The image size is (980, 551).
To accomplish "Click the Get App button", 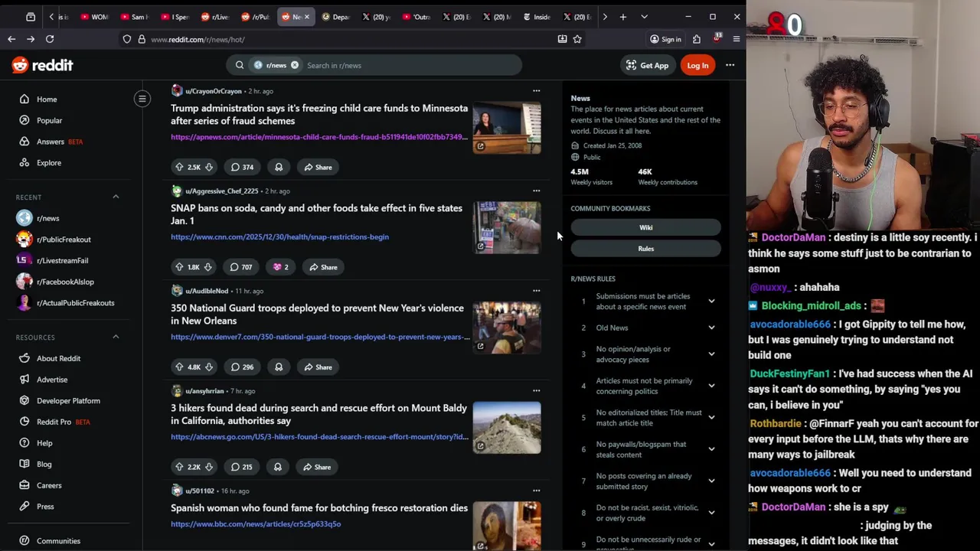I will pos(648,65).
